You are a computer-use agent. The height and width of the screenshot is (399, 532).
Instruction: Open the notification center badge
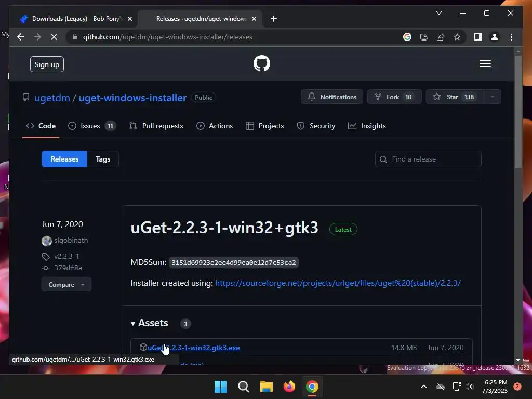pyautogui.click(x=517, y=387)
